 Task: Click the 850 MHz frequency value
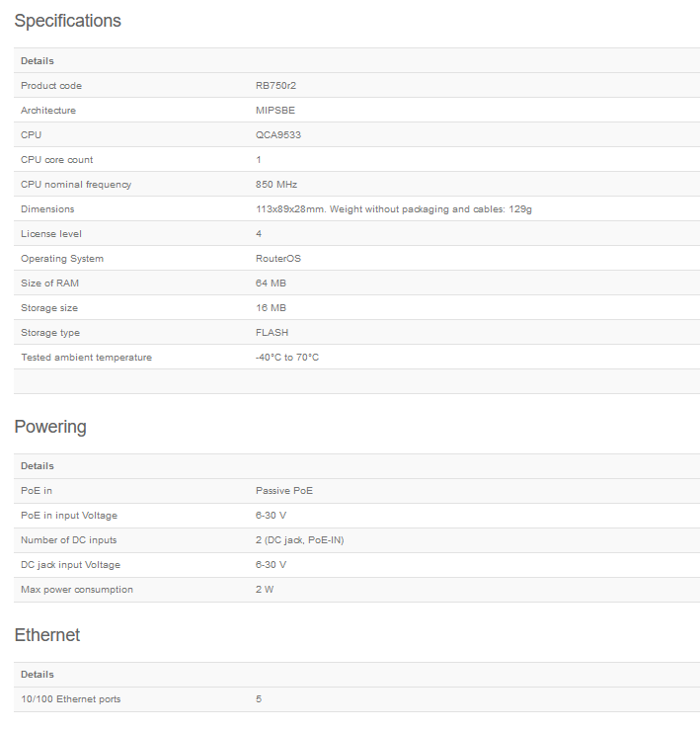coord(276,185)
